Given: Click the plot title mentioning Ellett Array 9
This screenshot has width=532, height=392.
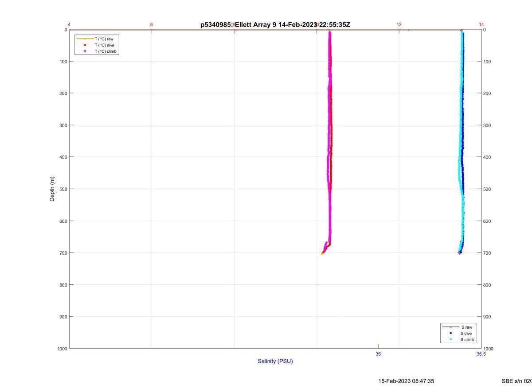Looking at the screenshot, I should [x=275, y=25].
